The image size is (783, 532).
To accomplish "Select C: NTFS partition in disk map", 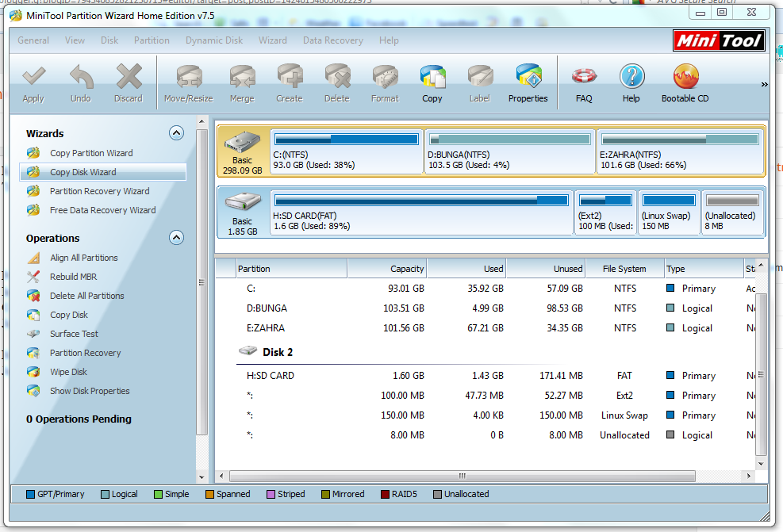I will [347, 151].
